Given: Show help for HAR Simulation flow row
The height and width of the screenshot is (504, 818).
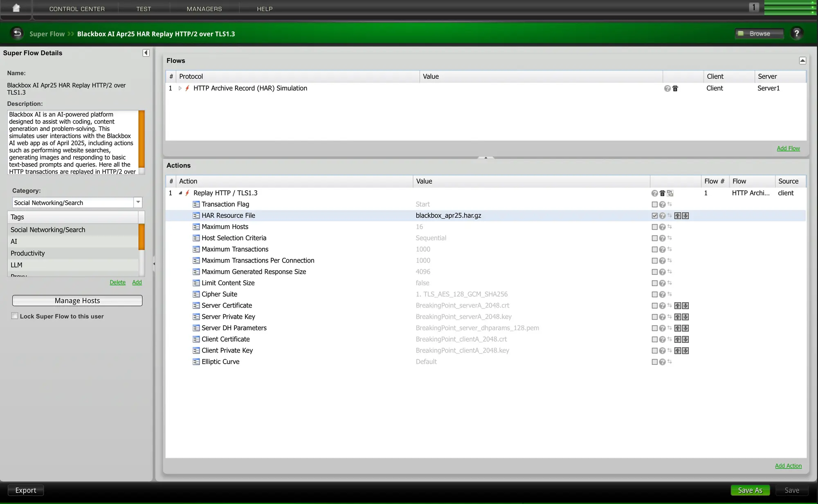Looking at the screenshot, I should (667, 88).
